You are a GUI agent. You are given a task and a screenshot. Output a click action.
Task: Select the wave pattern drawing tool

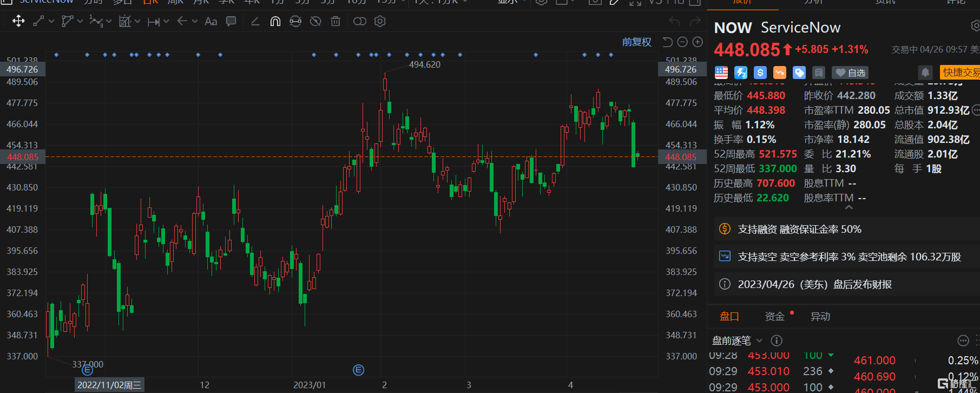click(x=96, y=21)
